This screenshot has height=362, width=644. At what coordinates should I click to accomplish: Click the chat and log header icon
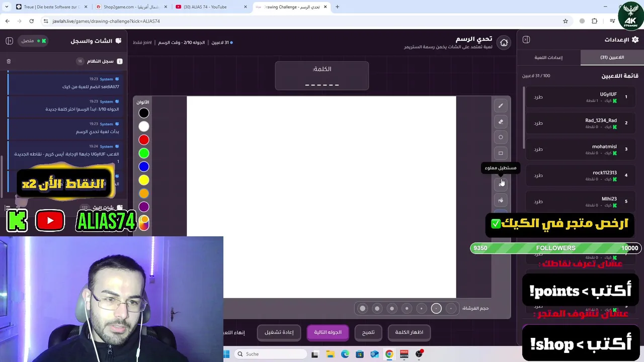click(x=119, y=41)
